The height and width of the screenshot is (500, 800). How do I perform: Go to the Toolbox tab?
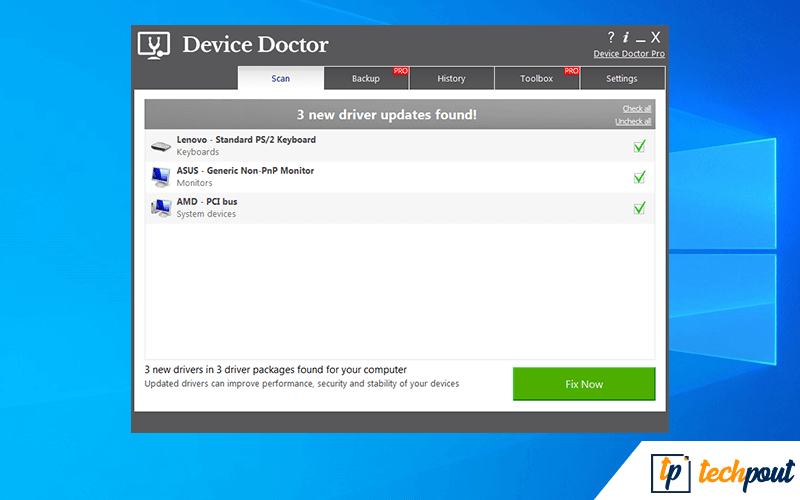click(x=537, y=79)
